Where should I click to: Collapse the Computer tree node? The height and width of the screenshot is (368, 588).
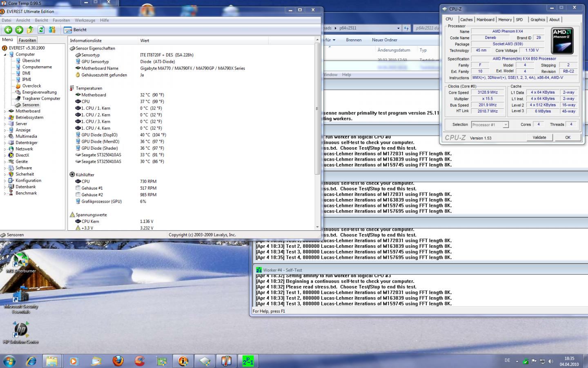(5, 54)
